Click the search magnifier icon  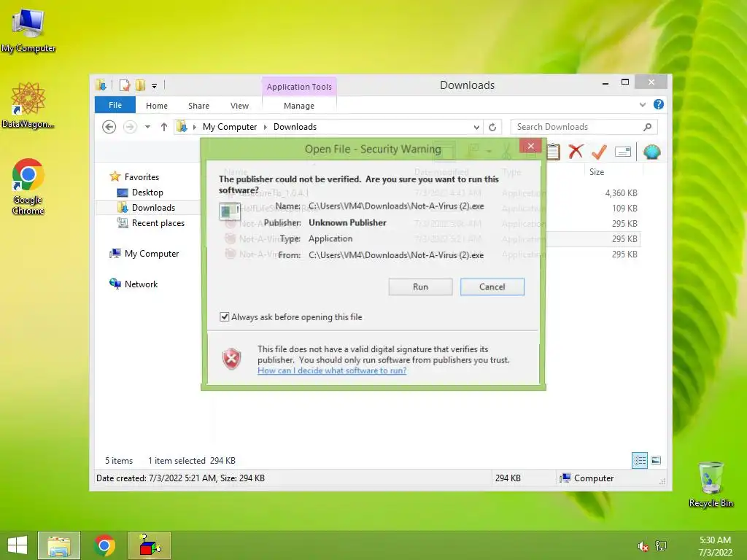[x=648, y=127]
